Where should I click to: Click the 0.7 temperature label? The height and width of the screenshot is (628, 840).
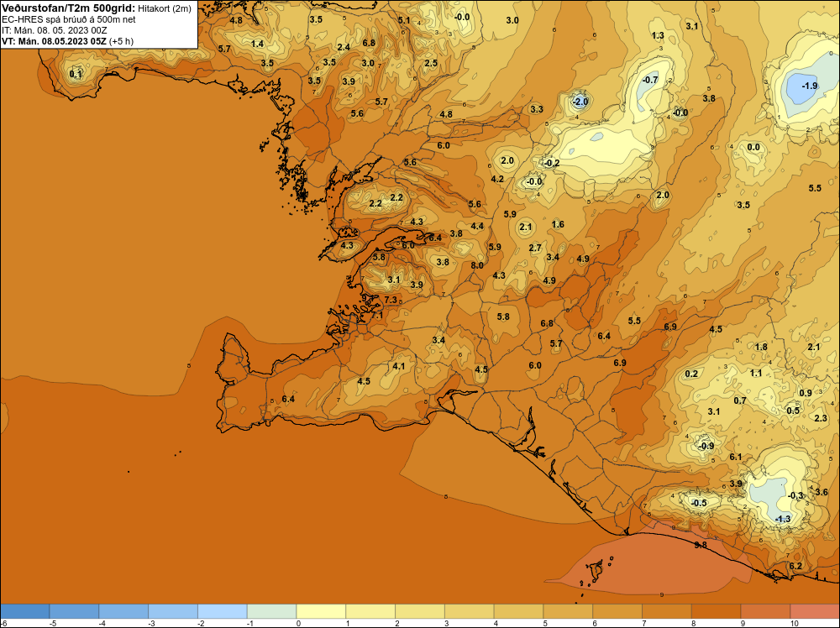click(740, 400)
